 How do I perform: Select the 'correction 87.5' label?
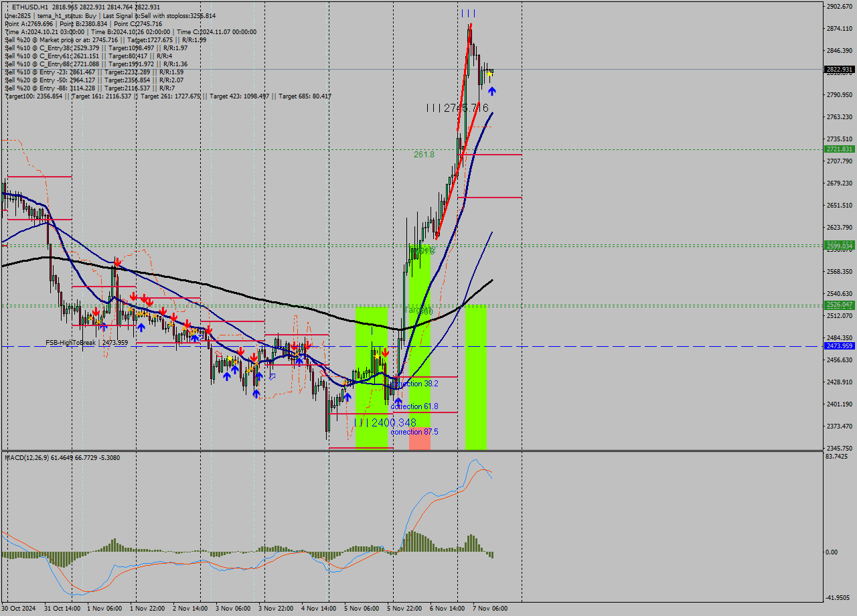414,432
